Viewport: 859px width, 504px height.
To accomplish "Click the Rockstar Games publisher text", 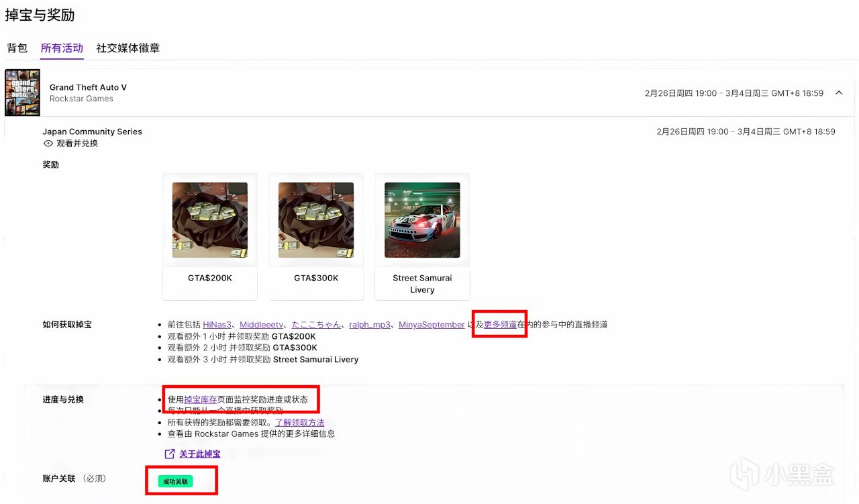I will tap(81, 99).
